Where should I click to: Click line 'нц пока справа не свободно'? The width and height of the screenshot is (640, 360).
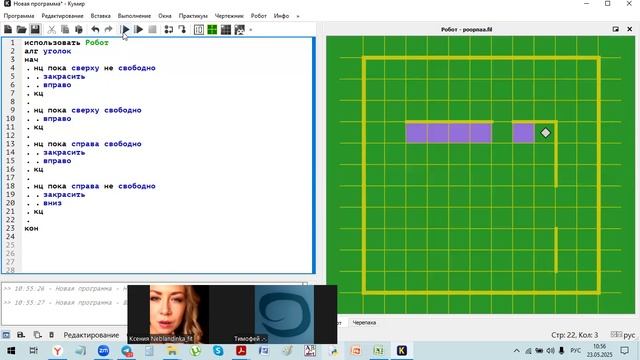click(94, 186)
